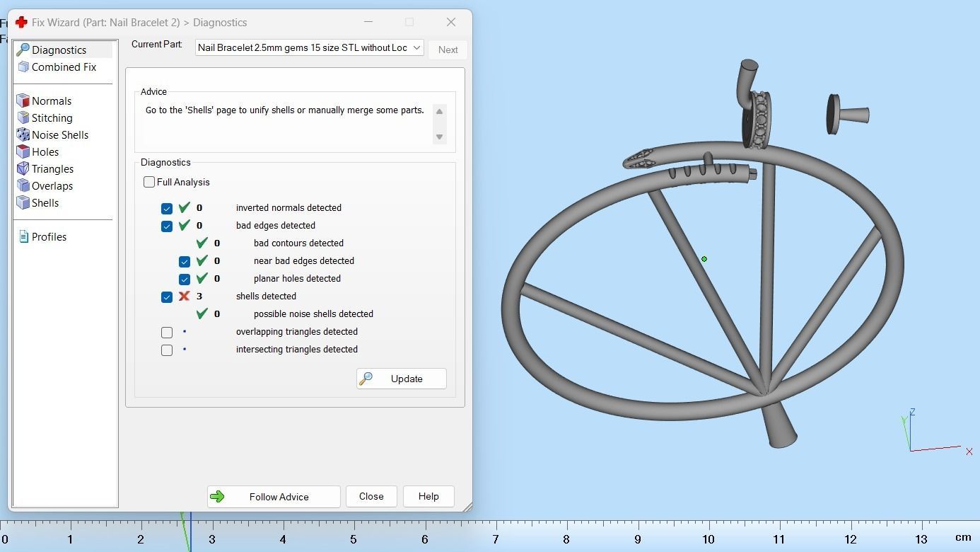
Task: Select the Shells cube icon
Action: pos(23,202)
